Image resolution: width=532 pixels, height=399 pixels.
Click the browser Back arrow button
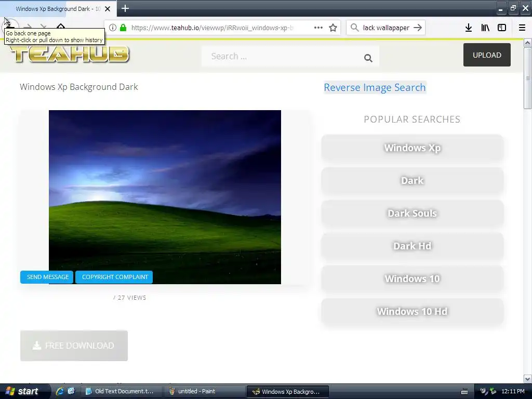[9, 27]
